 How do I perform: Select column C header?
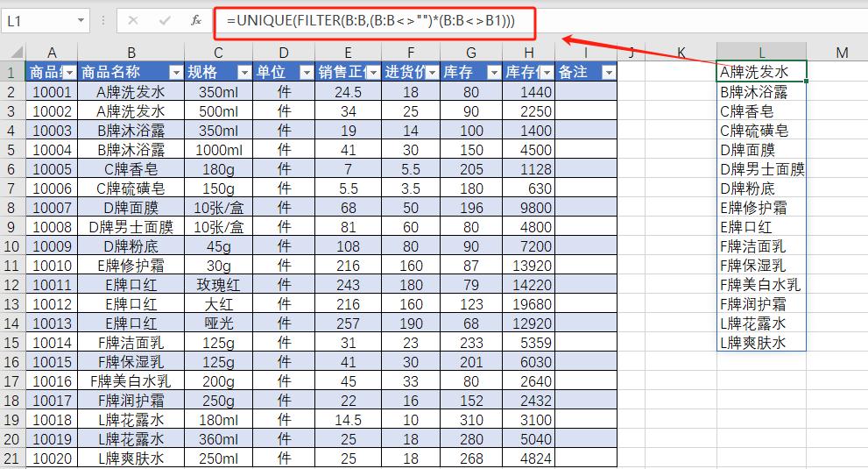pyautogui.click(x=218, y=53)
